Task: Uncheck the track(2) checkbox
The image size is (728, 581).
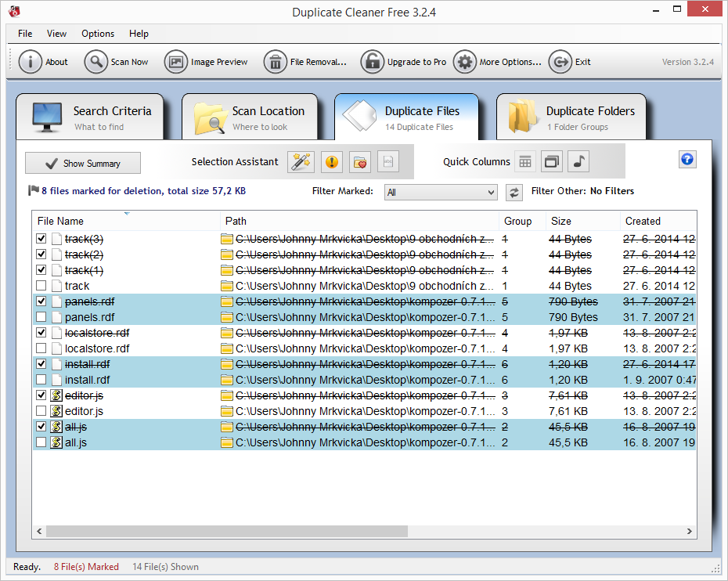Action: [41, 254]
